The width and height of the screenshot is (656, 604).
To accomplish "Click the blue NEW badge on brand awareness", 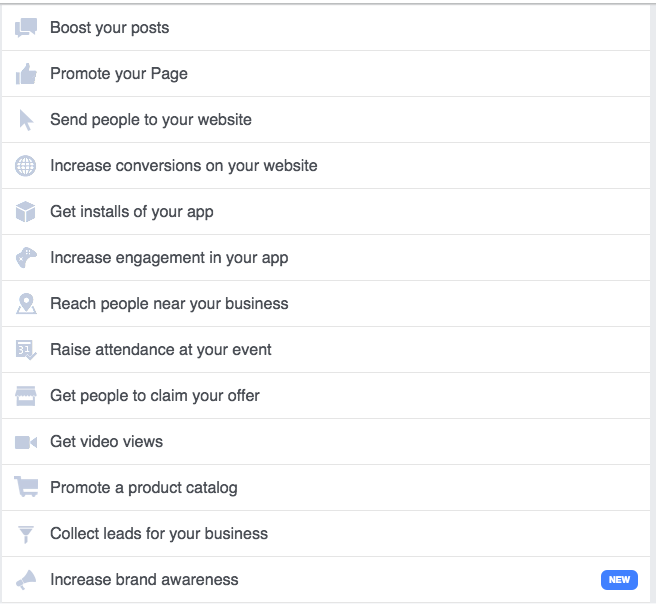I will point(619,580).
